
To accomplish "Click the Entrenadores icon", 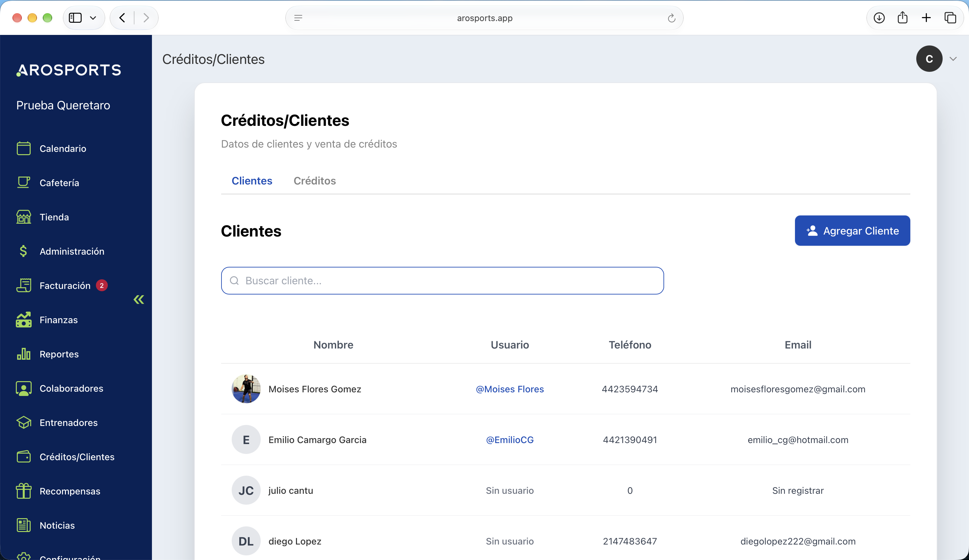I will coord(23,422).
